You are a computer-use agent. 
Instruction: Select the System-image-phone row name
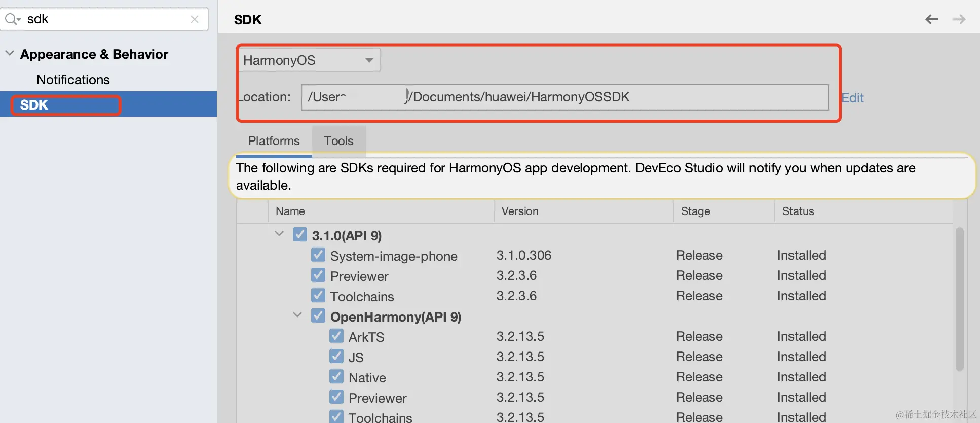pyautogui.click(x=394, y=256)
